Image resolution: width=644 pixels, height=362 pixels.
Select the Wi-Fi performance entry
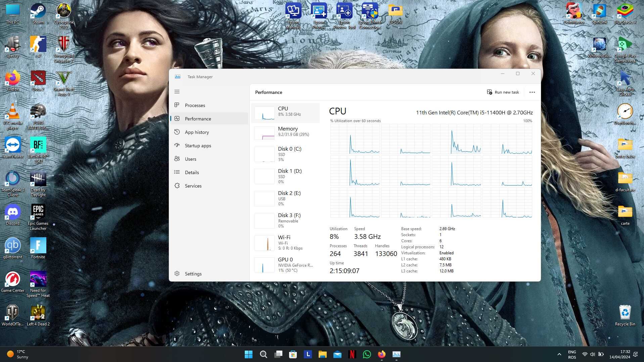tap(285, 243)
